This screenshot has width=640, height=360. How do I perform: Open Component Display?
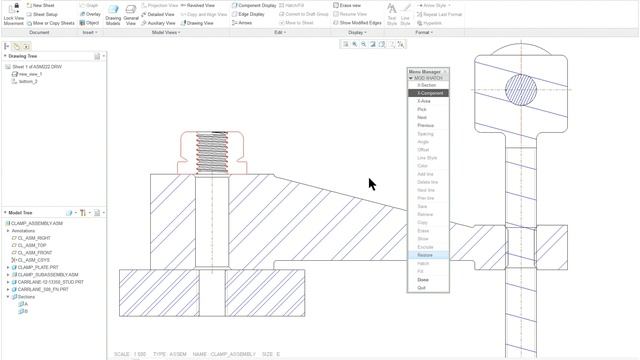tap(254, 5)
